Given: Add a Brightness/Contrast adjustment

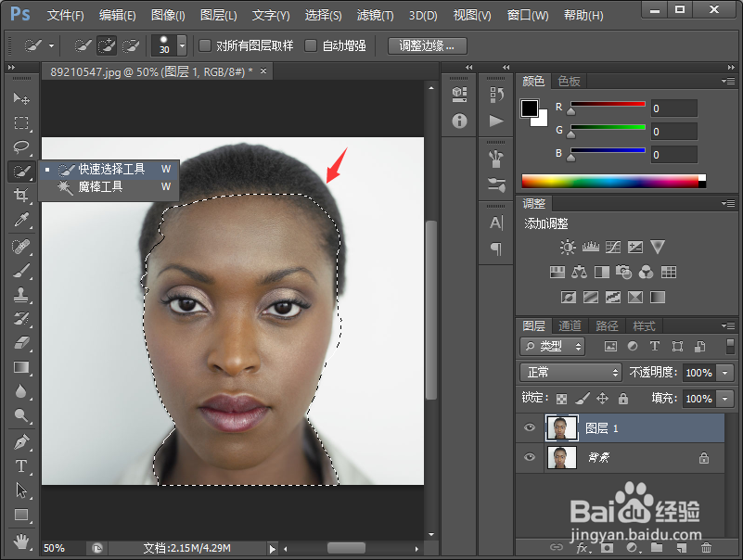Looking at the screenshot, I should pyautogui.click(x=567, y=247).
